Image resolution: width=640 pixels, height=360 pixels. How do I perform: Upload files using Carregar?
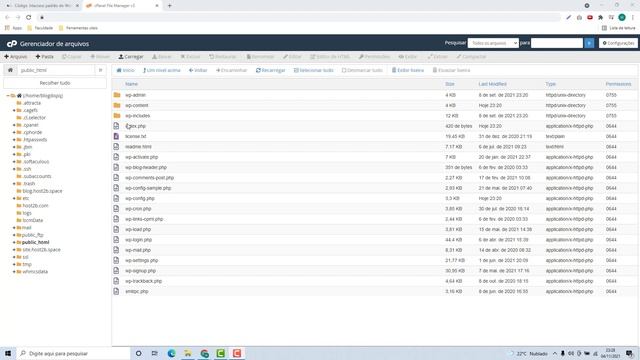(131, 57)
